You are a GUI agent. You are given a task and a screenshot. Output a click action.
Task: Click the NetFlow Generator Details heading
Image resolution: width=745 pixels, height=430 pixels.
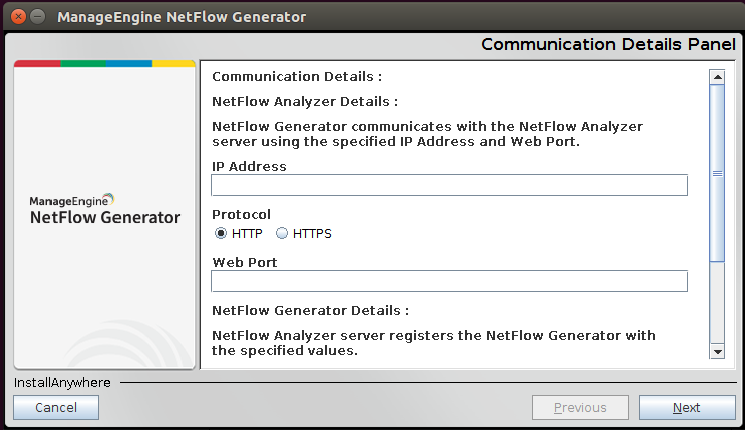[x=310, y=311]
